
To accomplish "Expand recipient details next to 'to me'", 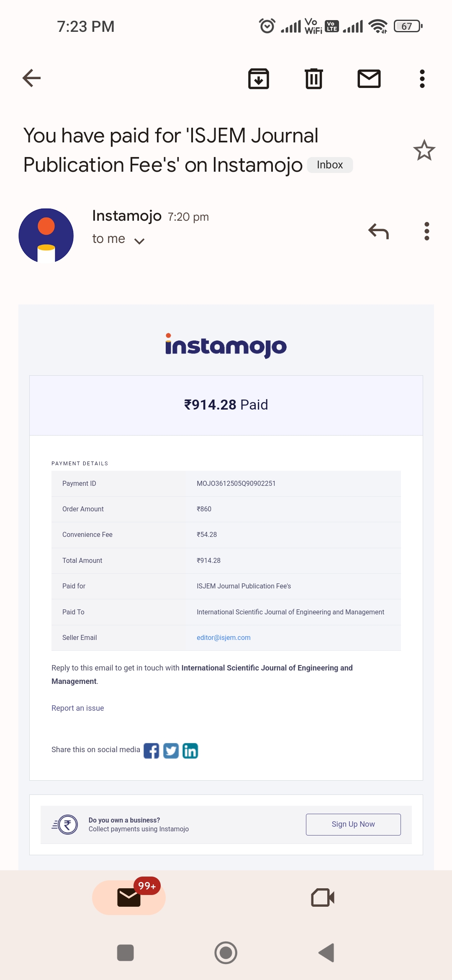I will point(139,241).
